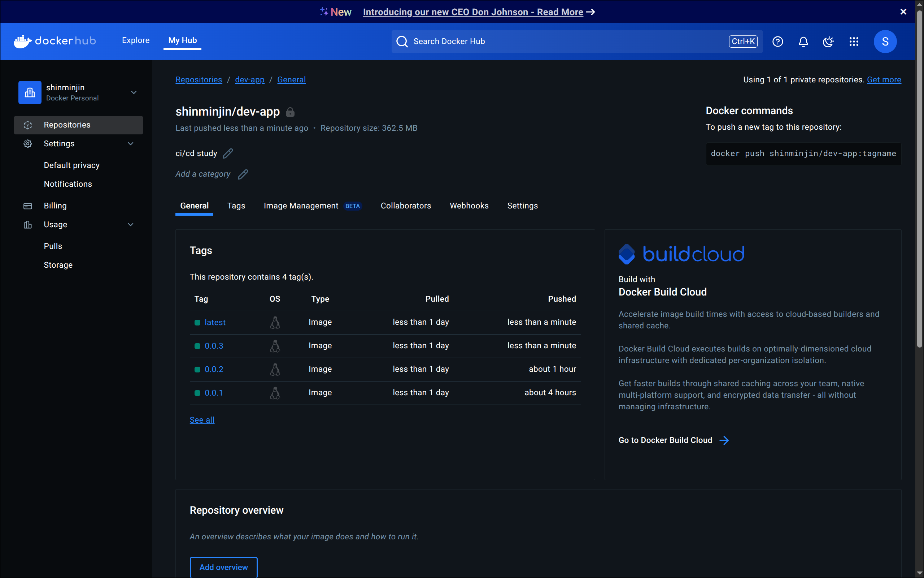Open Pulls under Usage

pyautogui.click(x=53, y=246)
